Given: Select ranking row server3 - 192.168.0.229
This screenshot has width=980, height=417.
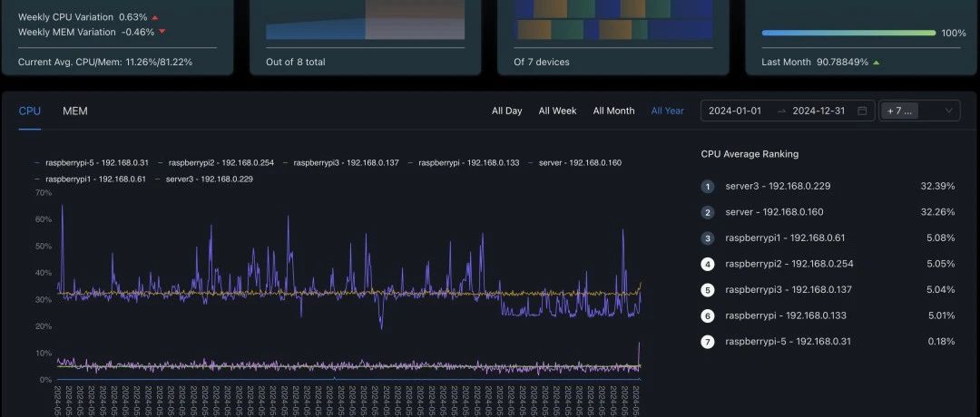Looking at the screenshot, I should [x=828, y=186].
